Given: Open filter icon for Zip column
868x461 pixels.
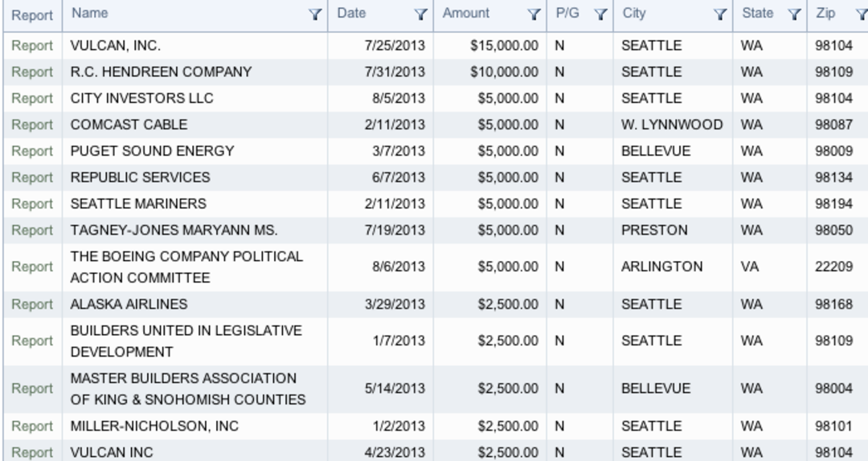Looking at the screenshot, I should pos(862,14).
